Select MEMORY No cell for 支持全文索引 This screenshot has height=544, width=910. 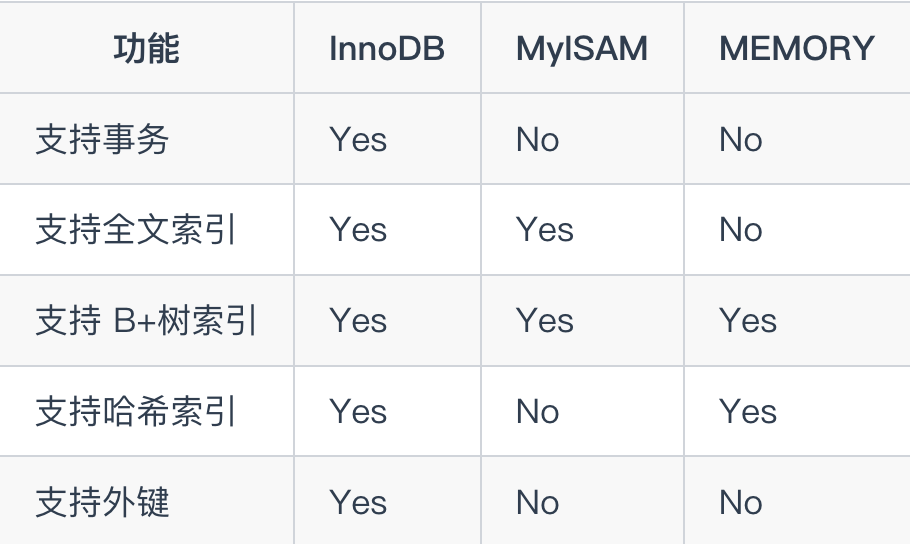741,230
